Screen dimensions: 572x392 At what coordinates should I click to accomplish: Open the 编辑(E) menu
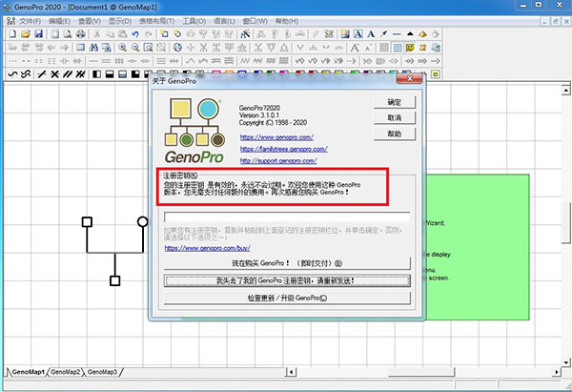(59, 21)
